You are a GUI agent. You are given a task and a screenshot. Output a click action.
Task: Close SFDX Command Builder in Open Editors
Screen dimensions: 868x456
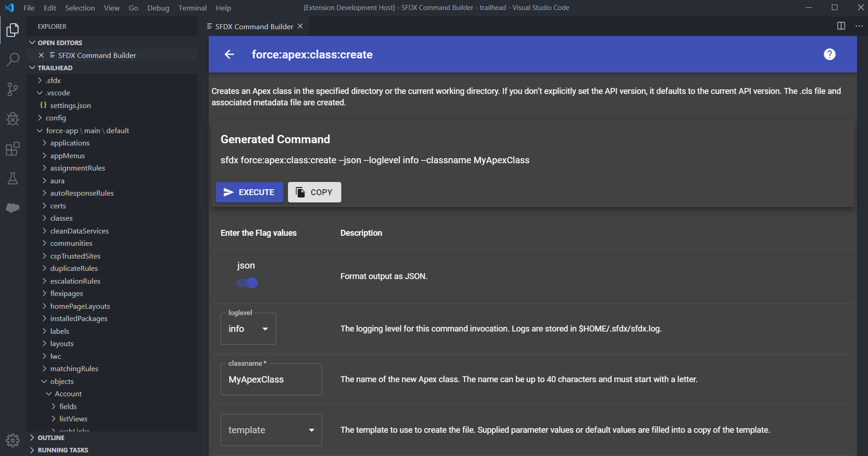(x=41, y=55)
